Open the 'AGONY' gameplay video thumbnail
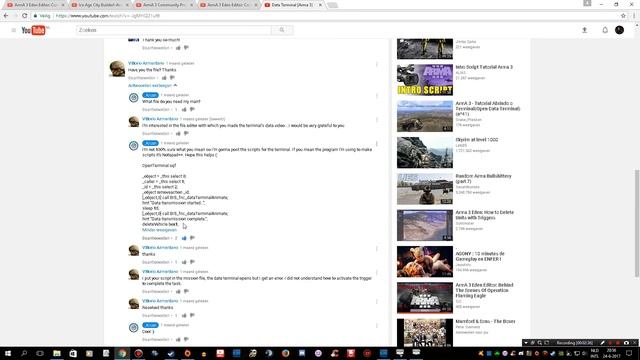Viewport: 640px width, 360px height. (x=425, y=262)
